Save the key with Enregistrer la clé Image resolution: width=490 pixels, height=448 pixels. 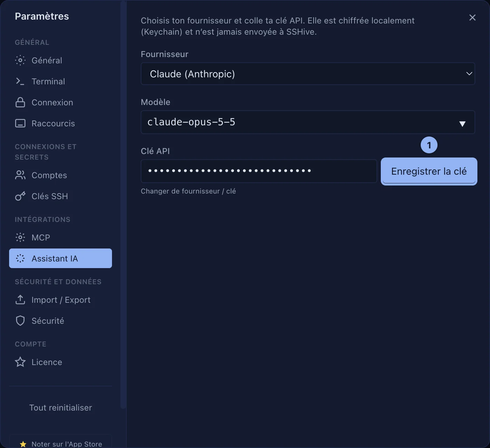[429, 171]
